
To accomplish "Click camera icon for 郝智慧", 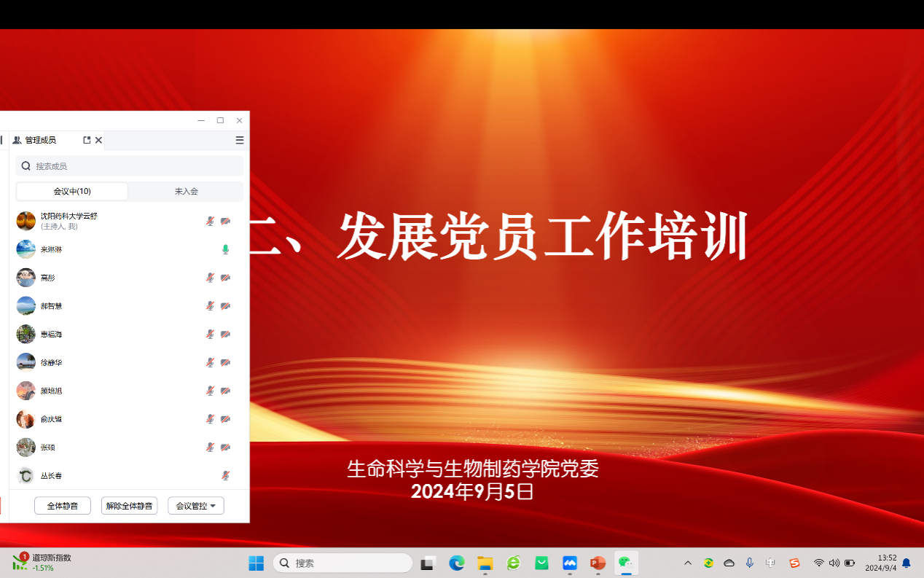I will click(225, 306).
